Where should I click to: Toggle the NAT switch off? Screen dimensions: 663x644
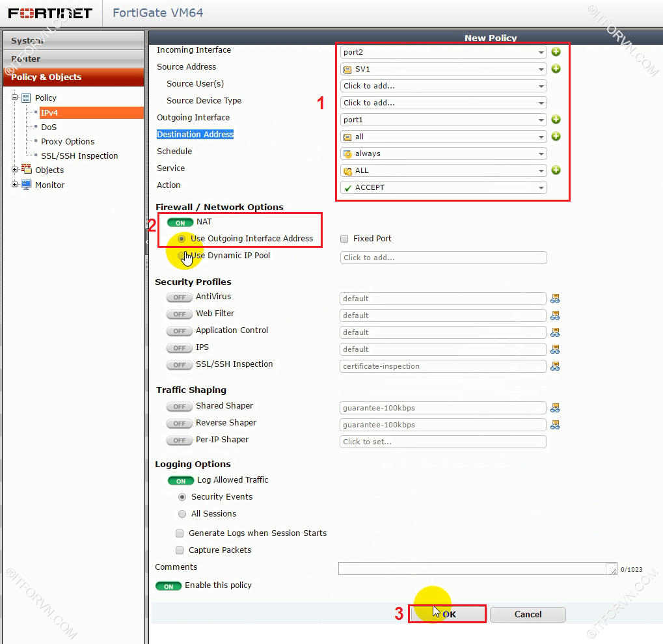point(180,222)
